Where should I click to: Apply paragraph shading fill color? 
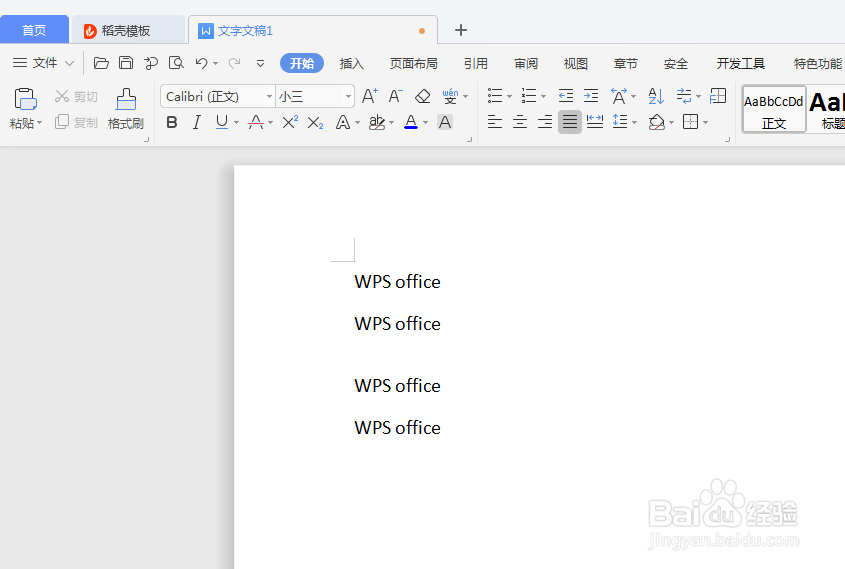coord(656,122)
